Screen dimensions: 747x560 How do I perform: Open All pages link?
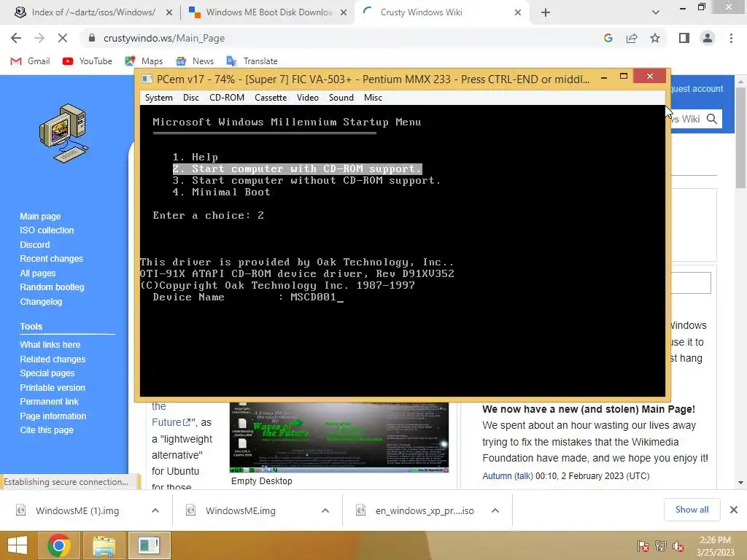[38, 273]
